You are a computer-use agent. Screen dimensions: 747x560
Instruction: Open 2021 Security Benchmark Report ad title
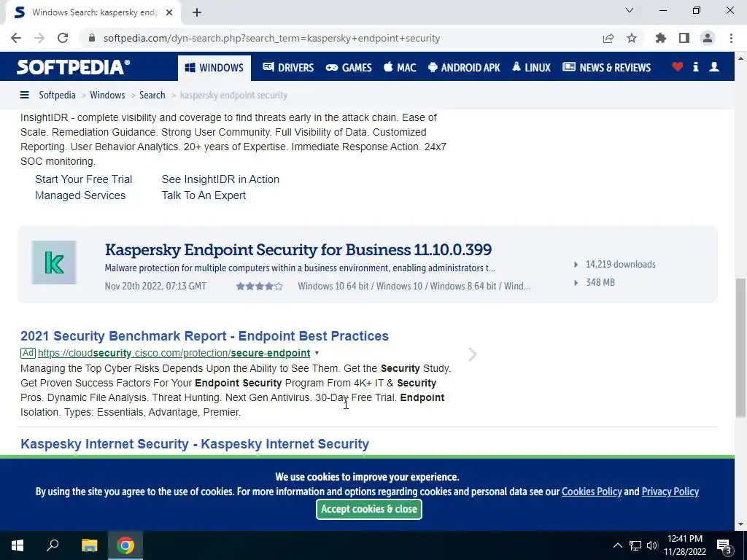click(204, 336)
